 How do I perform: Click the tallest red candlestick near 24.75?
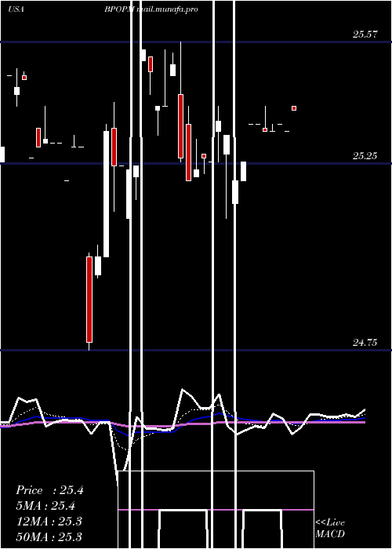pos(89,300)
